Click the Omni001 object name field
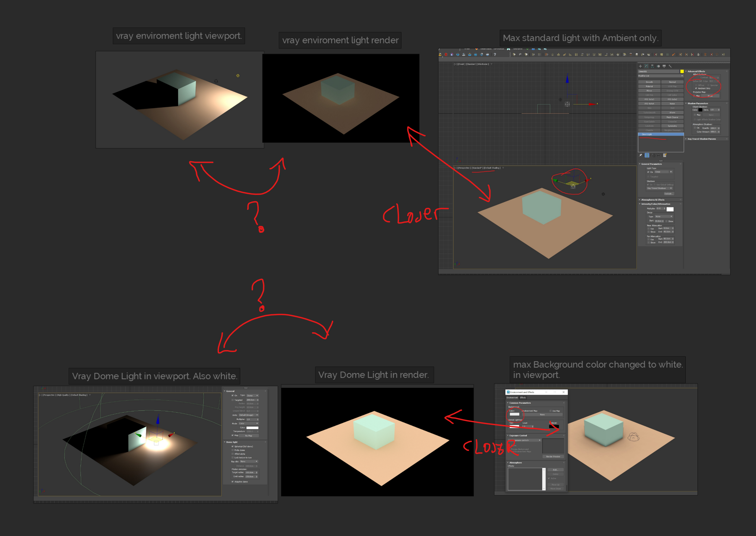Viewport: 756px width, 536px height. 658,71
